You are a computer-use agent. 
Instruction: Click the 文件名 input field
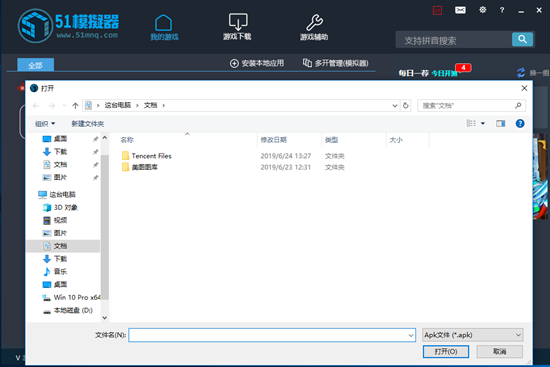272,335
